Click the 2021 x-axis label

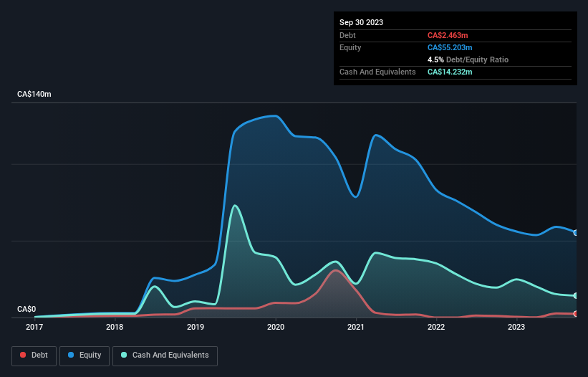(356, 327)
